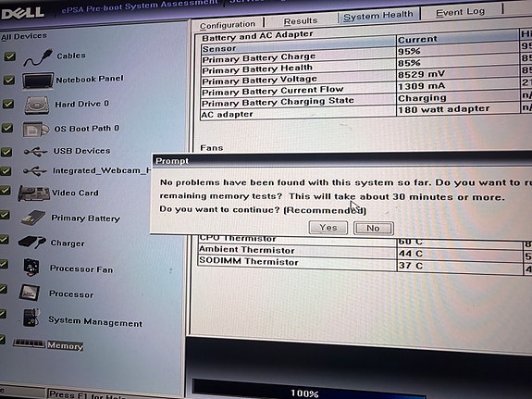This screenshot has width=532, height=399.
Task: Switch to the Results tab
Action: click(301, 21)
